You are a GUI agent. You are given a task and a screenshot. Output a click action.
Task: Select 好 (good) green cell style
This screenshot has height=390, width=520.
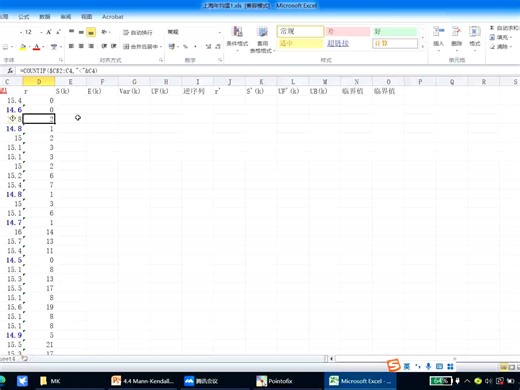click(395, 31)
